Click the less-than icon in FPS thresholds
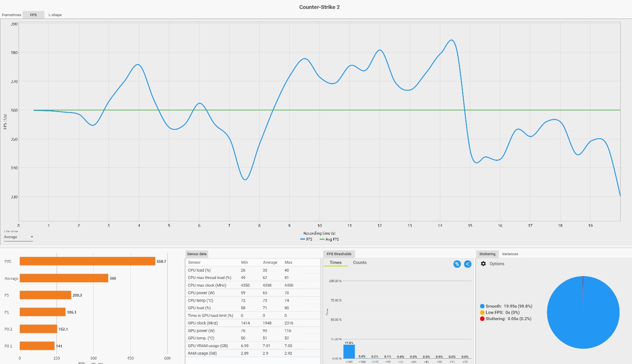 [468, 264]
